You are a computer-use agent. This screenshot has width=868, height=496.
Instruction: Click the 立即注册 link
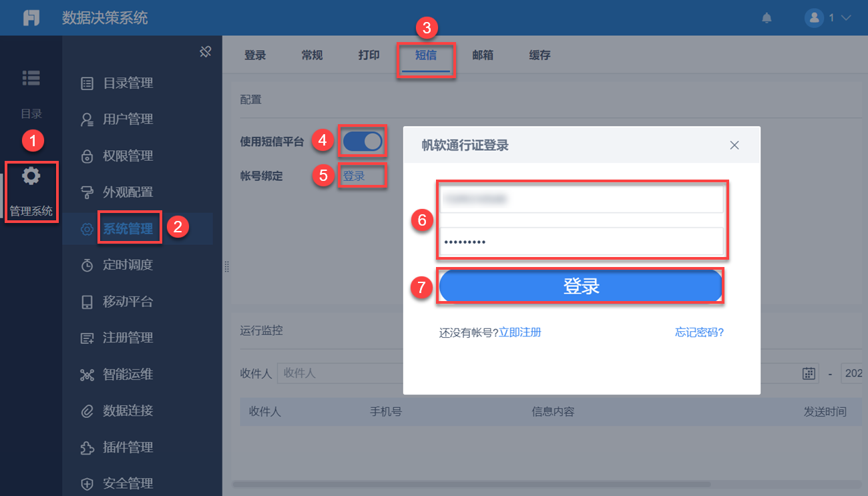point(520,332)
